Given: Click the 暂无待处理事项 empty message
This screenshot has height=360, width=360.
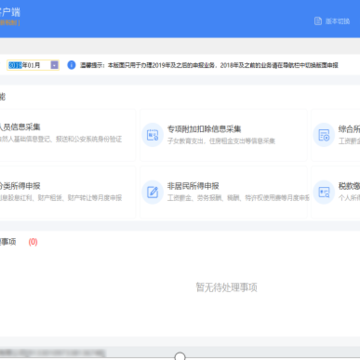Looking at the screenshot, I should [226, 287].
